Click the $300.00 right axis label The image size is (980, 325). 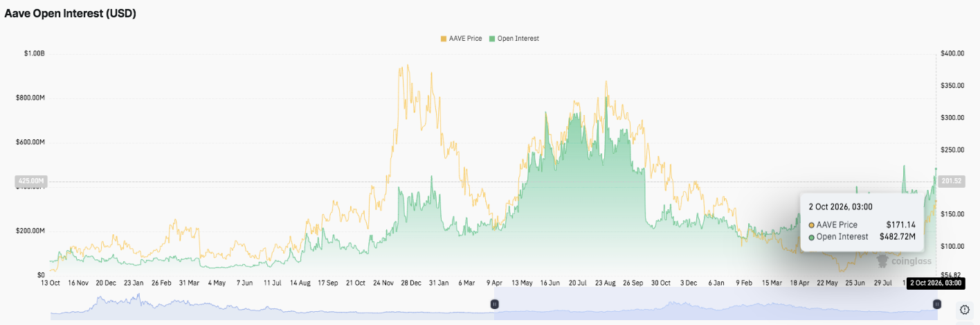click(x=952, y=118)
